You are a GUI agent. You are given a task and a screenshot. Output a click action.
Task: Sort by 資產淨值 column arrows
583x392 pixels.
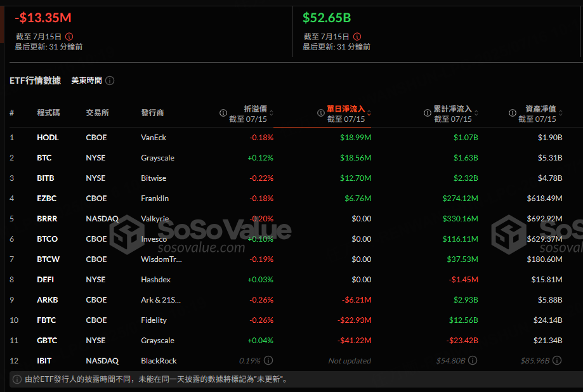pyautogui.click(x=561, y=113)
